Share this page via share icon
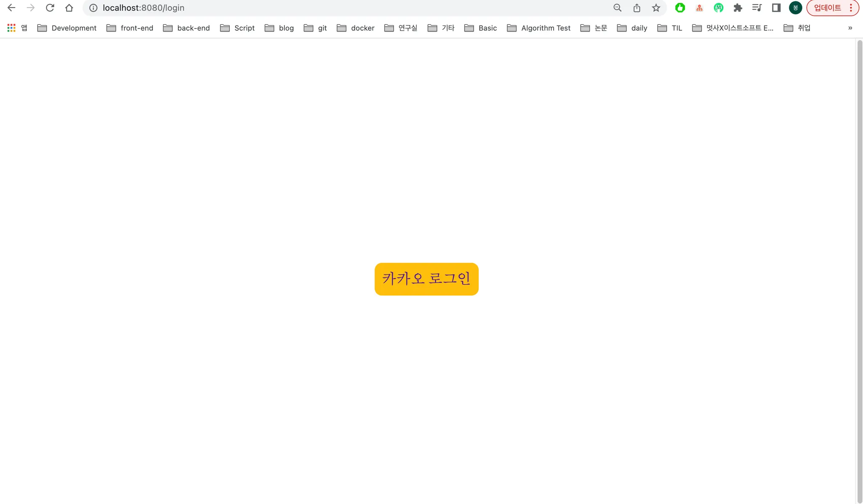The height and width of the screenshot is (504, 863). 637,8
